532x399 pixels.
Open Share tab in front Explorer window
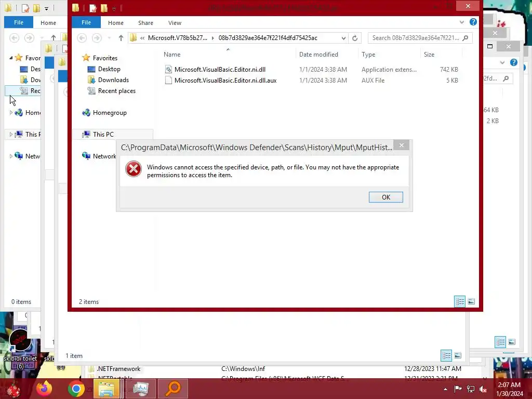[x=145, y=23]
